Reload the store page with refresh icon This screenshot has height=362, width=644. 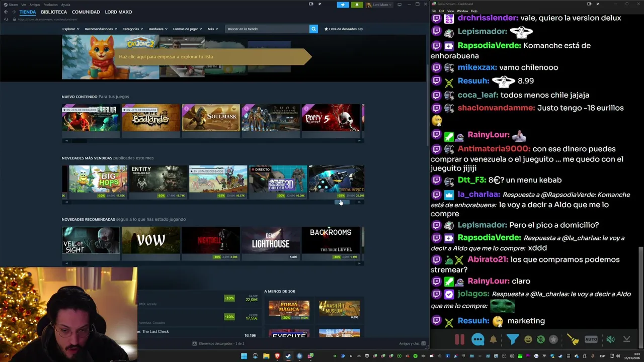pos(6,19)
